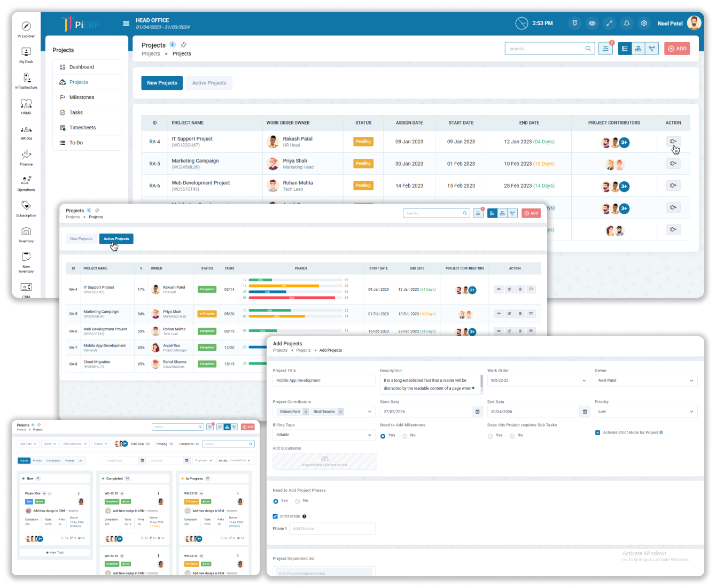Click the New Projects button
Viewport: 716px width, 588px height.
point(162,83)
